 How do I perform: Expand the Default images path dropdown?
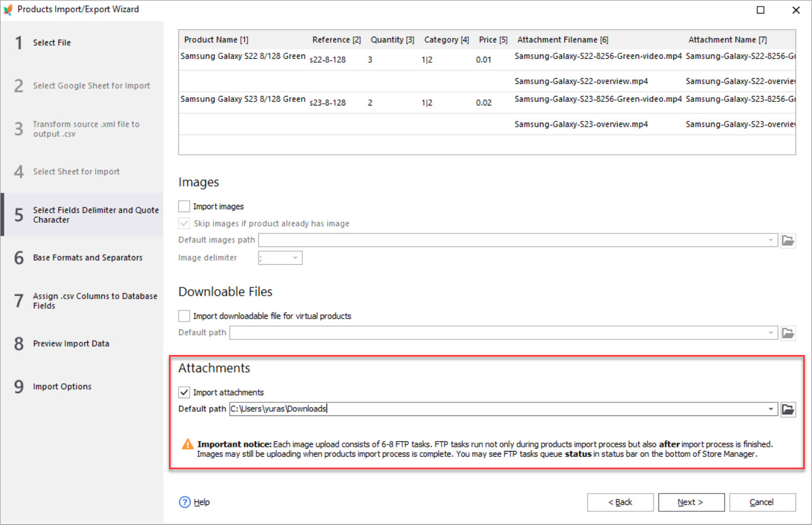pyautogui.click(x=771, y=240)
